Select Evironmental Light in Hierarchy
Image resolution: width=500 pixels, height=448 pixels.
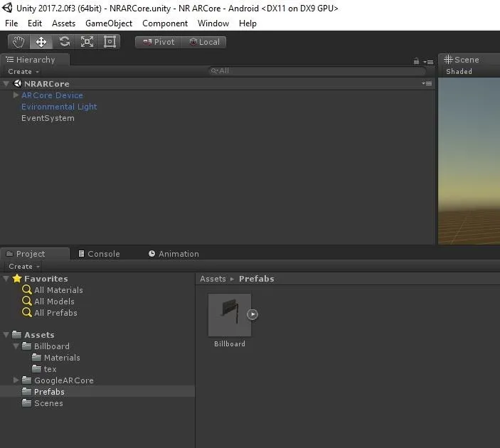[59, 107]
